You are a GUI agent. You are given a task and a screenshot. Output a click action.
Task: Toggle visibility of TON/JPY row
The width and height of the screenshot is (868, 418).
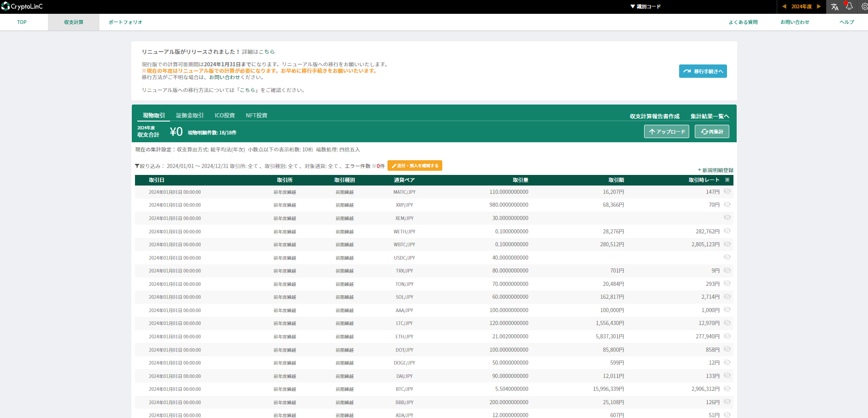[x=727, y=284]
